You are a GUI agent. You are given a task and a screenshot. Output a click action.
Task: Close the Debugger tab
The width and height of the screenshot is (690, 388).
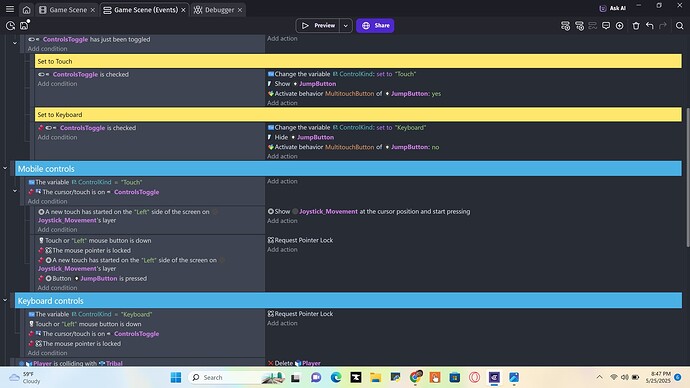click(240, 10)
